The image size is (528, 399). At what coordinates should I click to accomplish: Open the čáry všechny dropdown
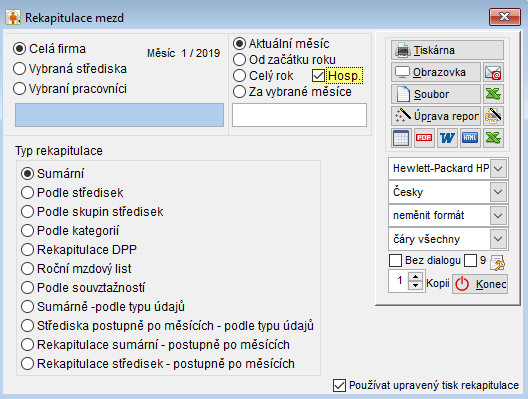498,239
